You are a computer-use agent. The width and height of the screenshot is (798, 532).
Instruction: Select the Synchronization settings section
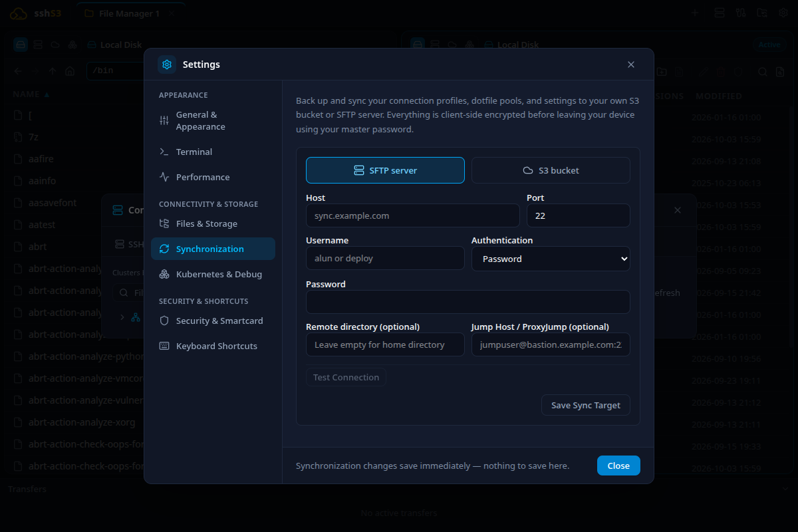(213, 249)
